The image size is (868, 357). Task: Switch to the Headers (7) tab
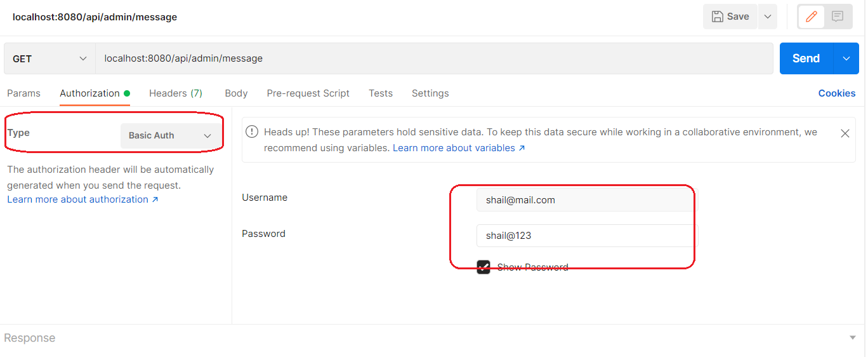176,93
